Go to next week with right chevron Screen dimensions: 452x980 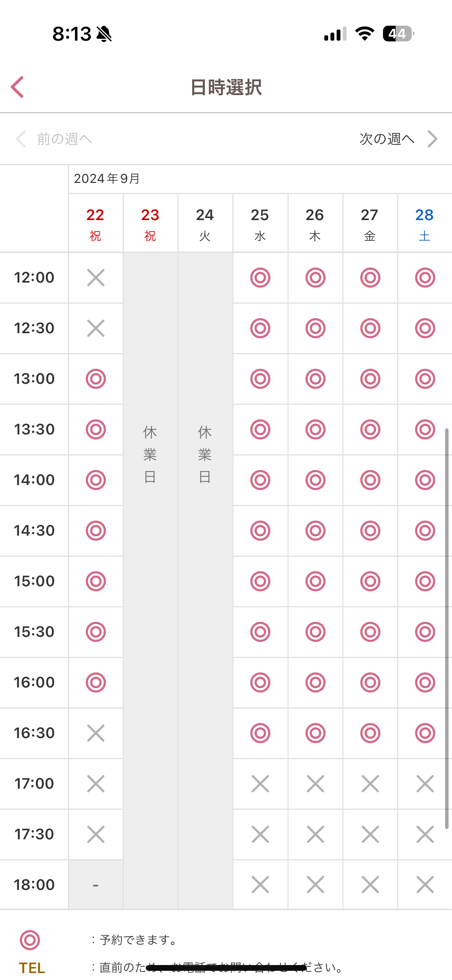(432, 139)
